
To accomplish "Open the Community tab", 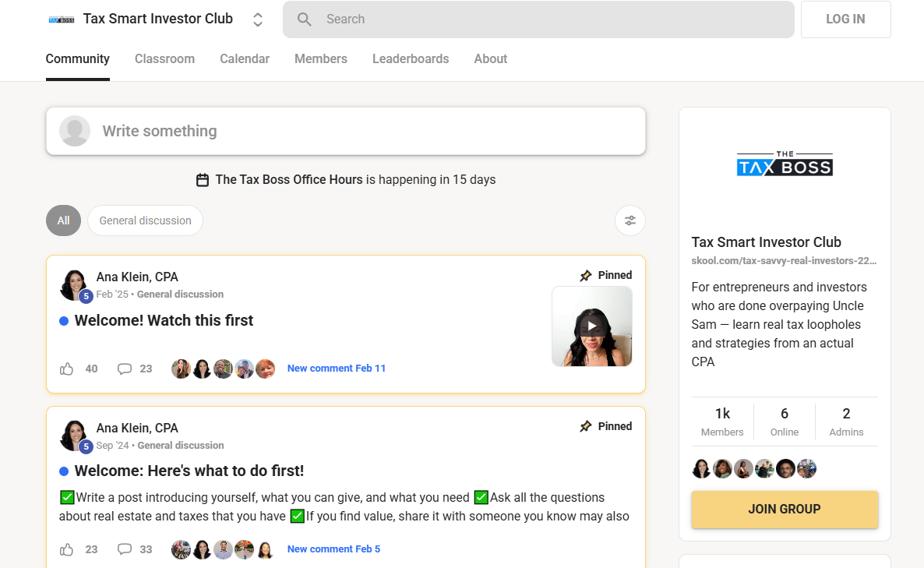I will pyautogui.click(x=78, y=59).
